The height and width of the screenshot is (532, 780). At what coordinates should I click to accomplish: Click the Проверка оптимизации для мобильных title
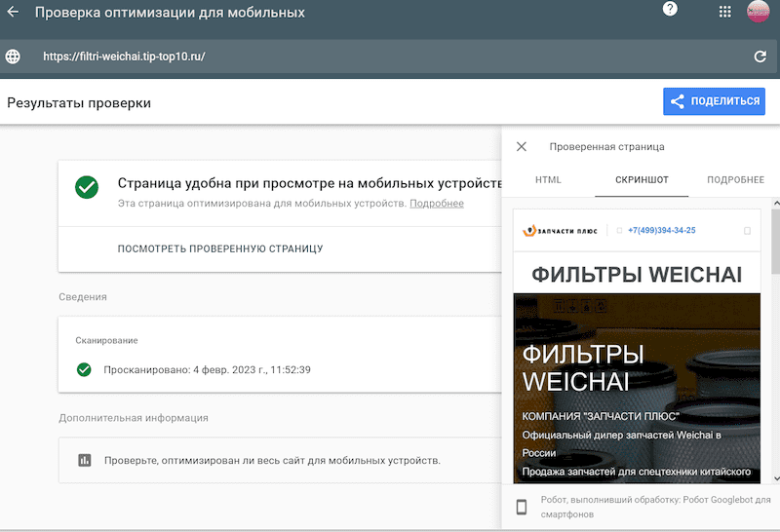click(x=170, y=13)
